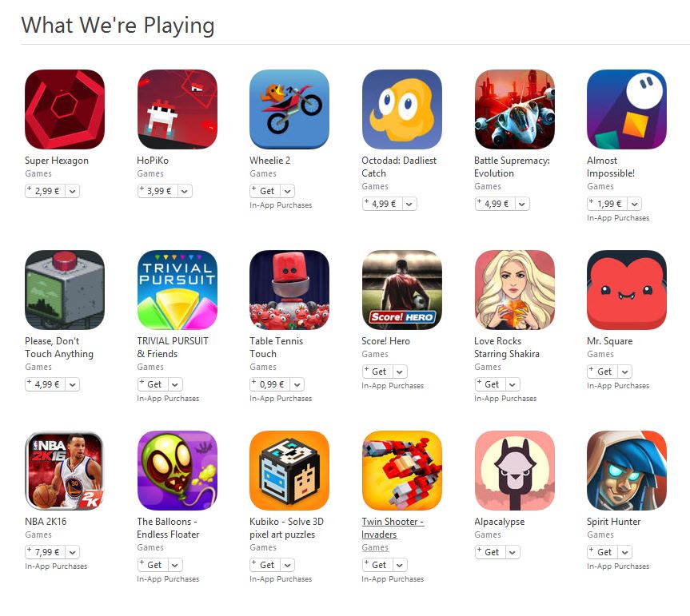The width and height of the screenshot is (690, 616).
Task: Click Games category link under Twin Shooter
Action: click(x=375, y=547)
